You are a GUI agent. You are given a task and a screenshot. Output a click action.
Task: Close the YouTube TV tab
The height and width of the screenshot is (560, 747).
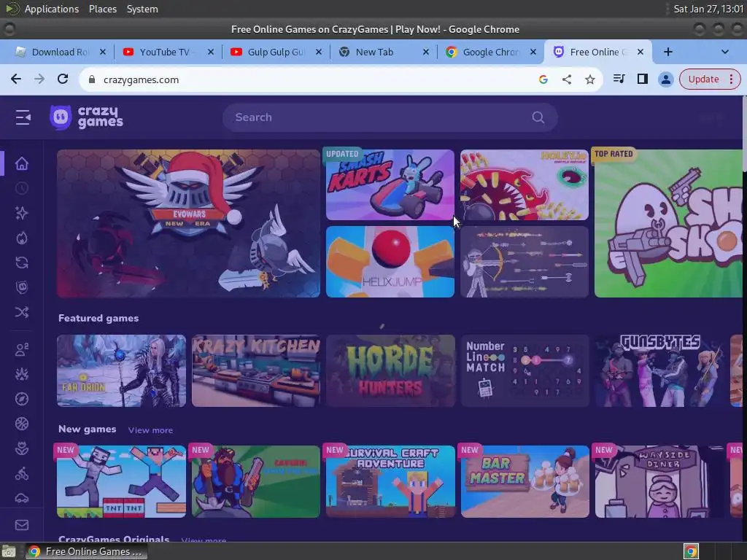tap(211, 52)
